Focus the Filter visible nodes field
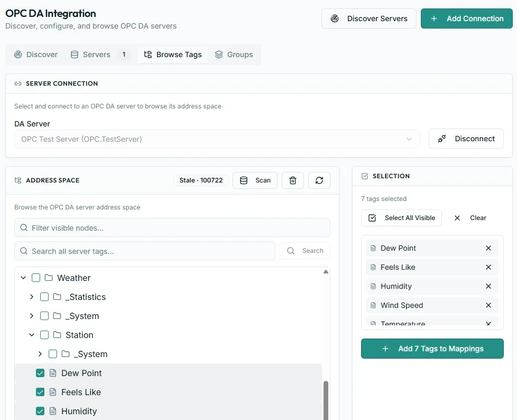The image size is (517, 420). tap(172, 227)
